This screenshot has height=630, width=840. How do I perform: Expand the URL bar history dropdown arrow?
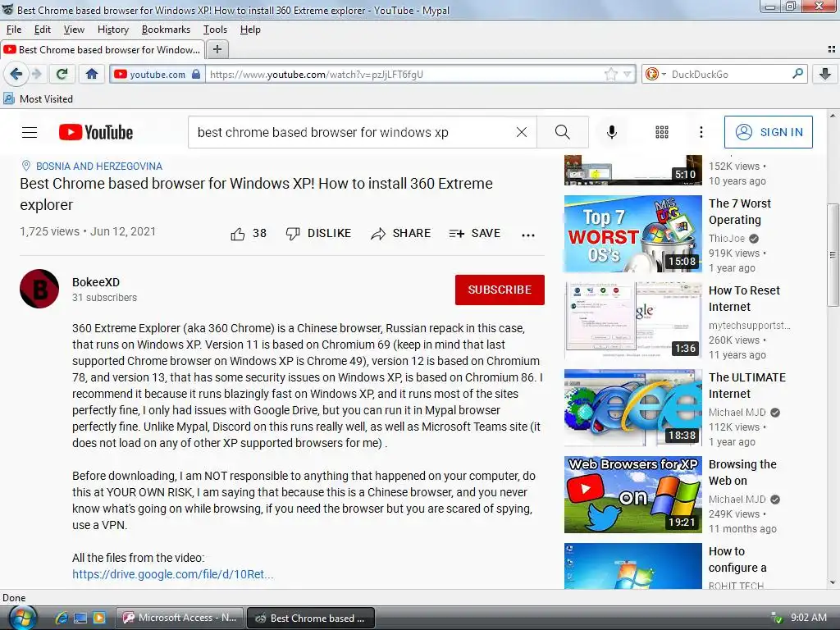[x=628, y=74]
